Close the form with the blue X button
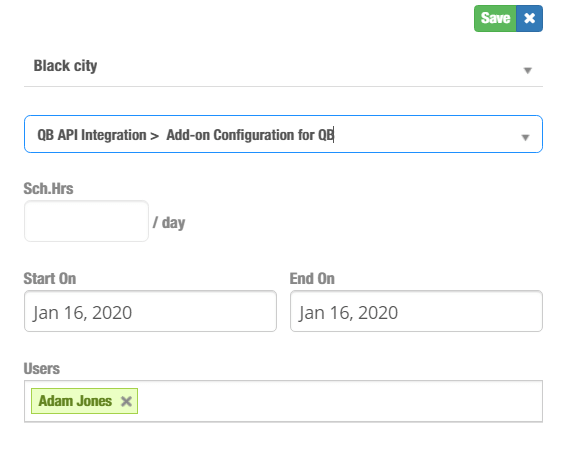Image resolution: width=564 pixels, height=455 pixels. [x=529, y=18]
